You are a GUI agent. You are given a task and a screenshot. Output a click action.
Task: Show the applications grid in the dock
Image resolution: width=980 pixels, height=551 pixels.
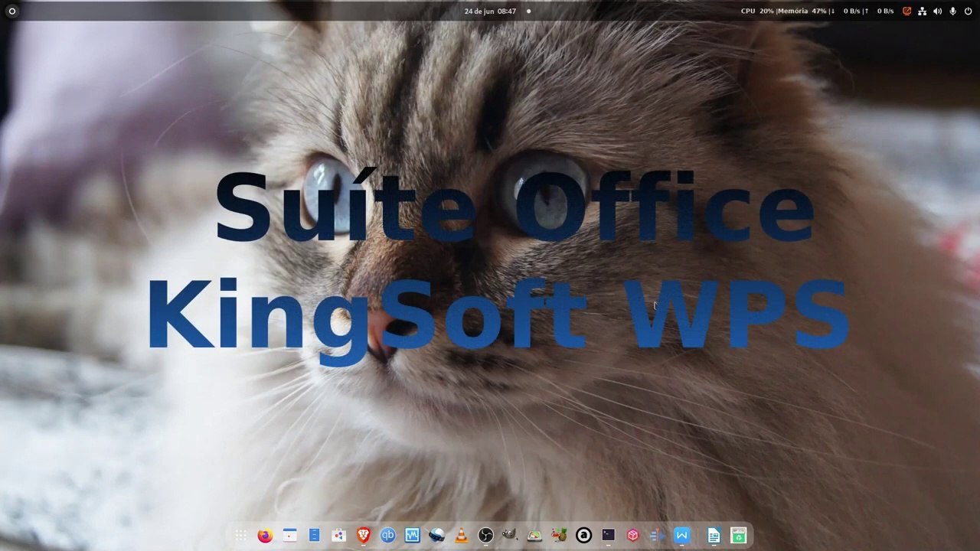240,536
